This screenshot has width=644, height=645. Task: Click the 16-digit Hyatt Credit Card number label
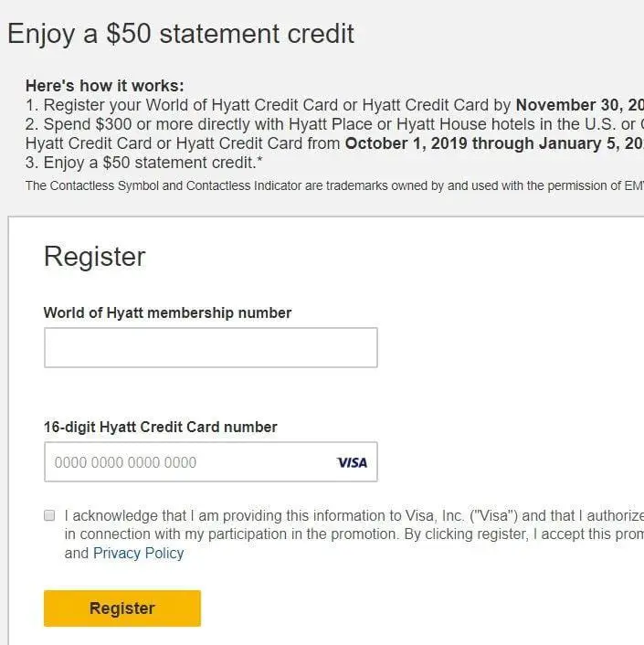point(160,427)
